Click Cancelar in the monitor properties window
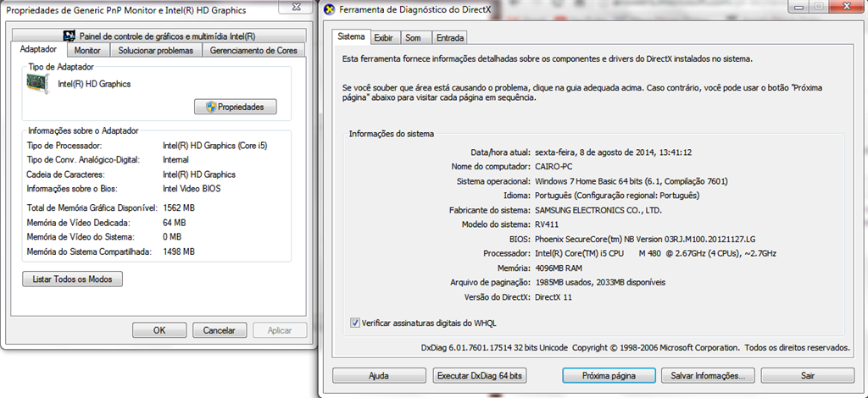The width and height of the screenshot is (868, 398). (x=220, y=330)
